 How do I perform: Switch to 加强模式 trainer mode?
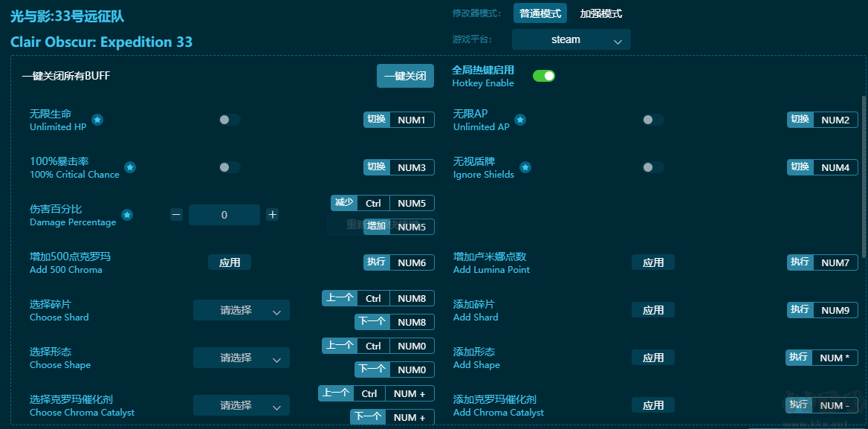click(600, 13)
